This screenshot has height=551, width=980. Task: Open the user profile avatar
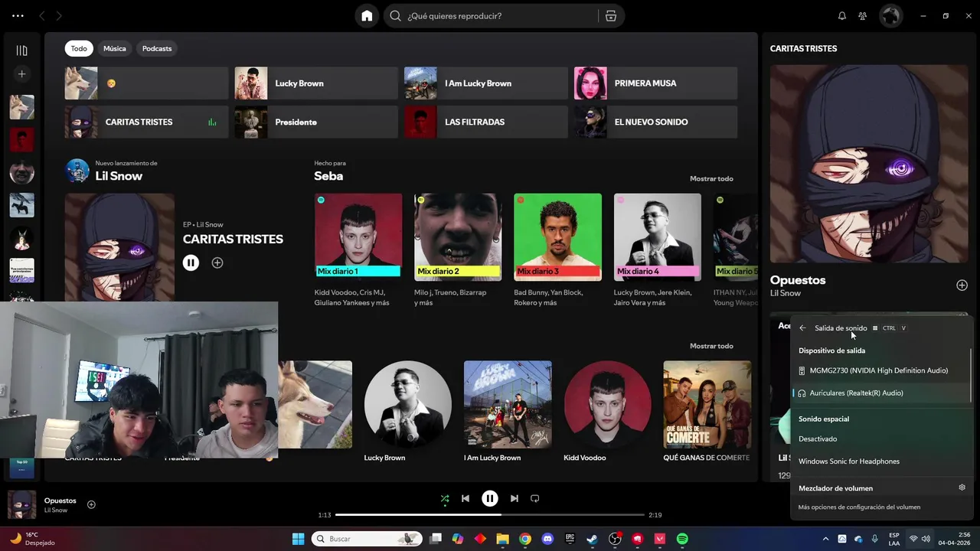tap(890, 16)
